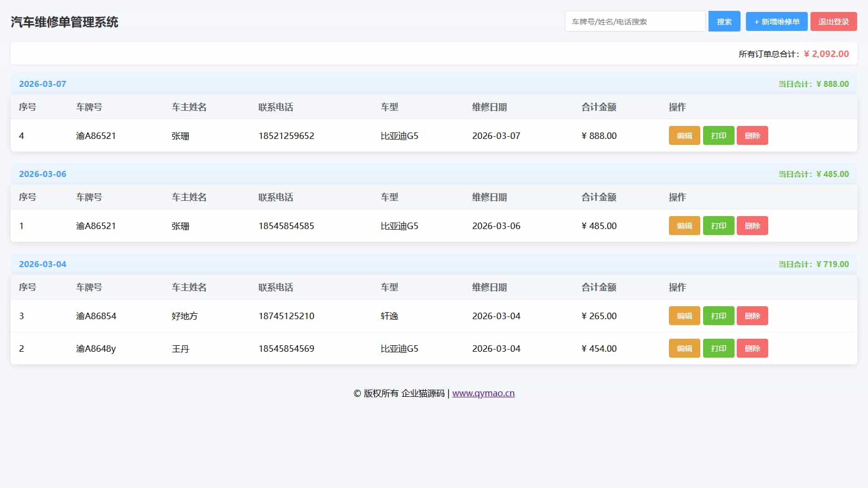Edit 王丹's repair order
868x488 pixels.
pos(684,348)
